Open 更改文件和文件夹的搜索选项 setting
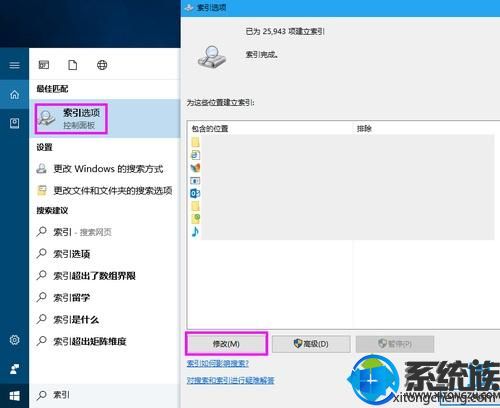This screenshot has width=500, height=408. click(104, 191)
